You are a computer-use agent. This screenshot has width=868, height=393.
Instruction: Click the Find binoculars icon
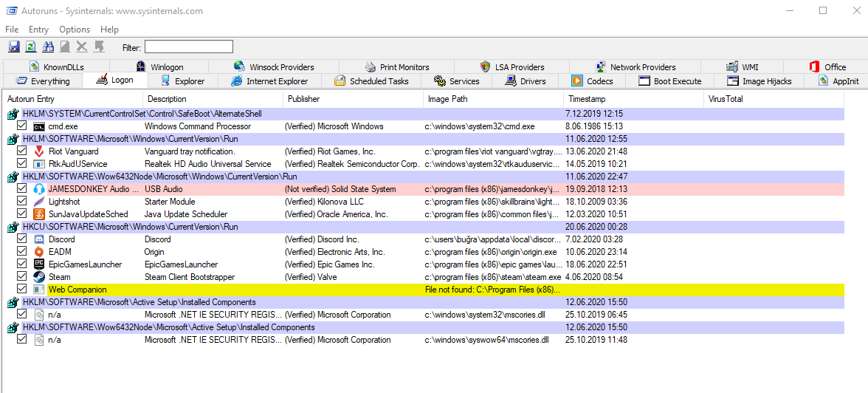[x=48, y=47]
